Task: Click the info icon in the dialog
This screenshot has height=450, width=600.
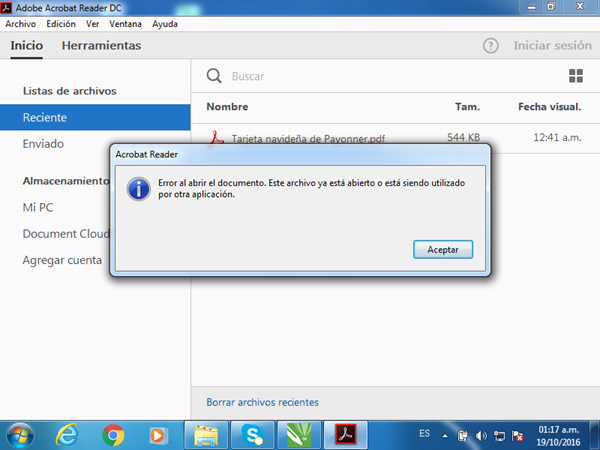Action: point(139,189)
